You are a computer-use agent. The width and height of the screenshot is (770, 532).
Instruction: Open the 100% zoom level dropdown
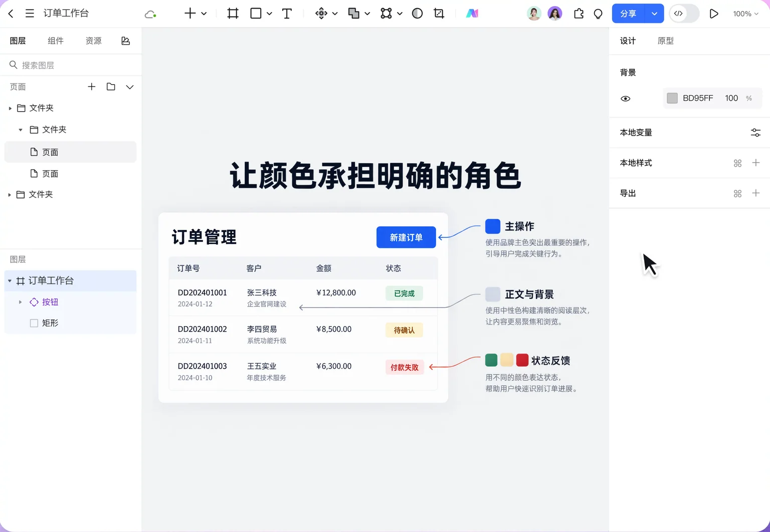[745, 14]
